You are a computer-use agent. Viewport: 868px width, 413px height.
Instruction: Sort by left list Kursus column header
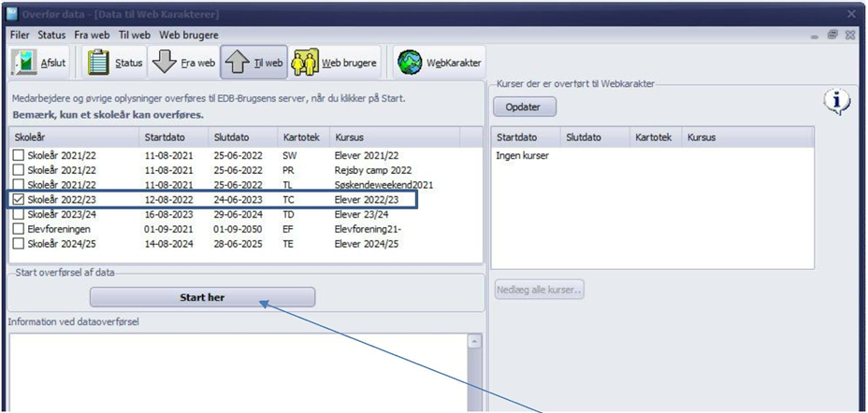[x=395, y=137]
